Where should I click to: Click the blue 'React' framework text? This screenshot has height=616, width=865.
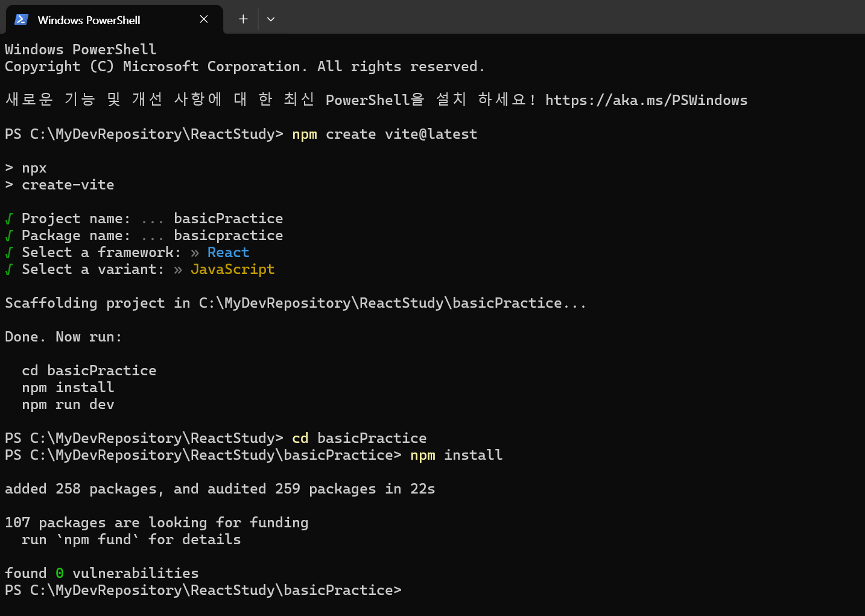(x=228, y=252)
